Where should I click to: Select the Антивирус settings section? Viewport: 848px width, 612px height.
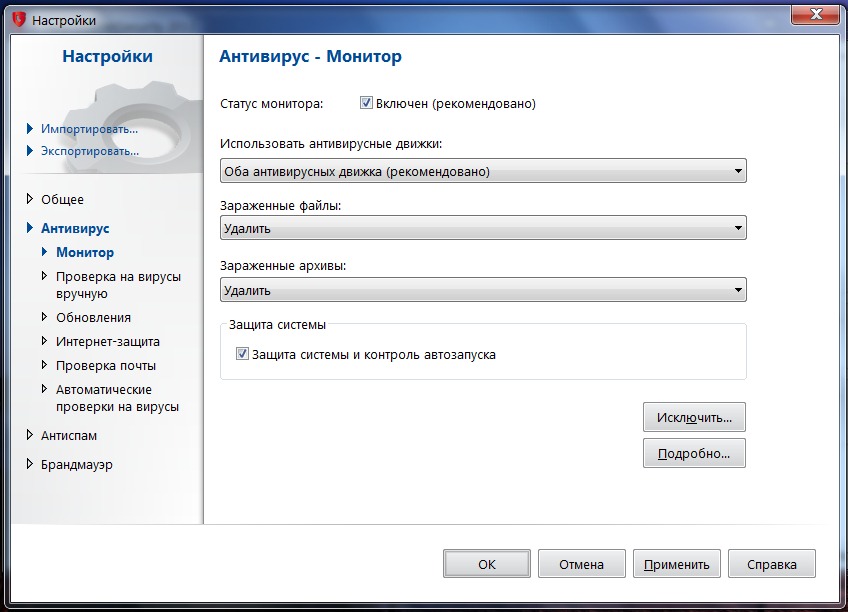click(x=75, y=228)
